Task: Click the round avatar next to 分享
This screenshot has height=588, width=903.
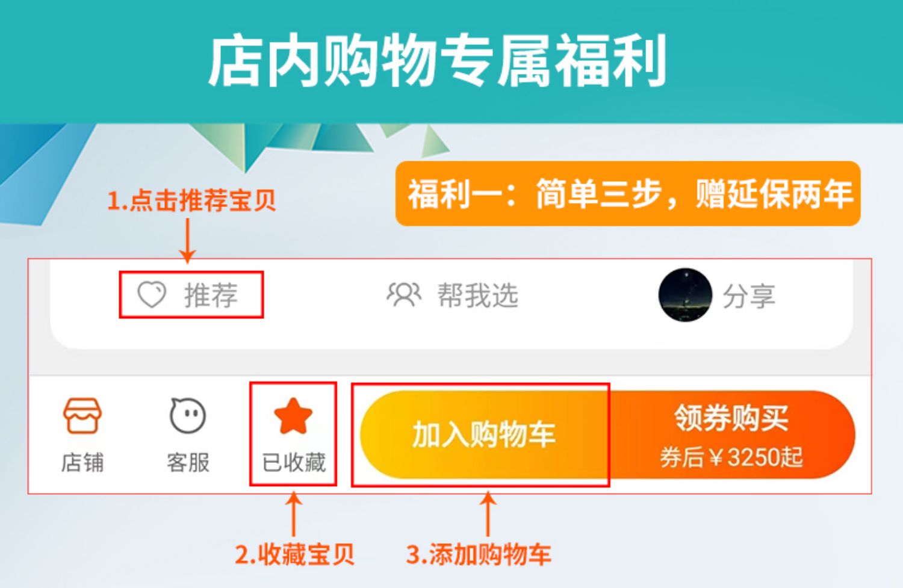Action: (x=685, y=295)
